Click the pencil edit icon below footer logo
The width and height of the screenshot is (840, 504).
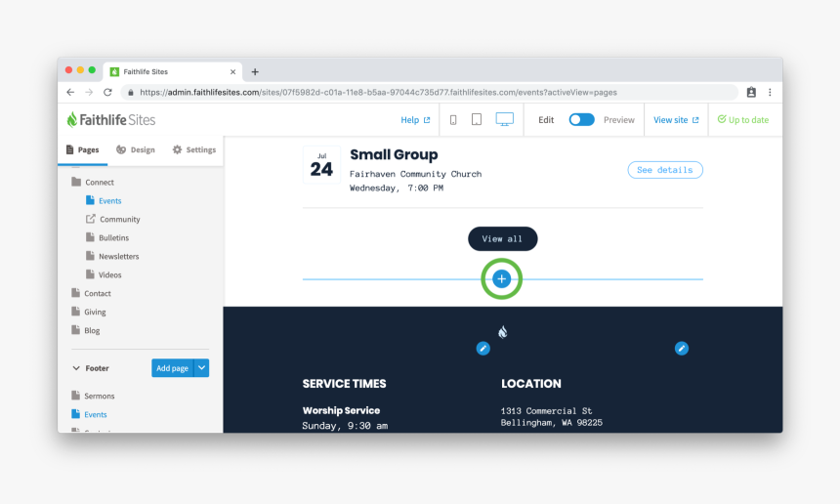tap(483, 348)
